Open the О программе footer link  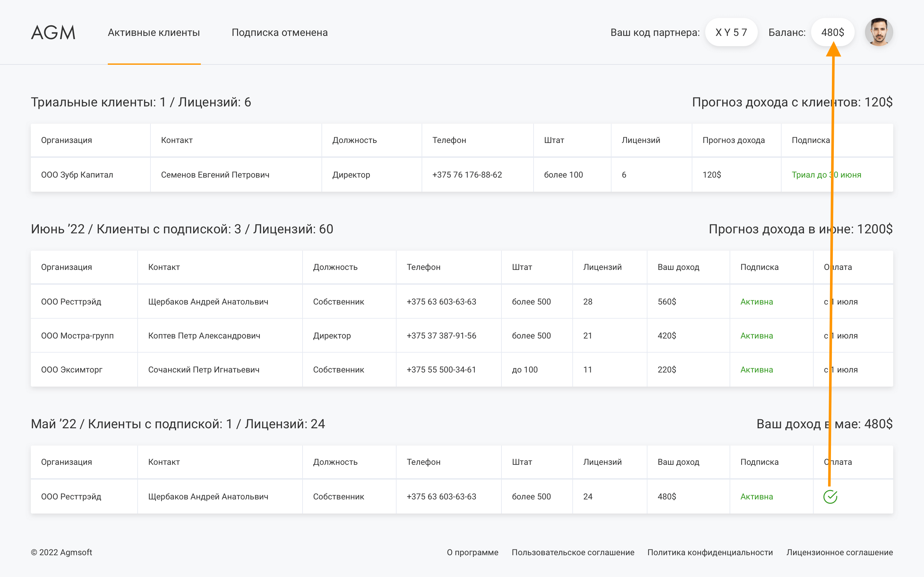point(472,552)
